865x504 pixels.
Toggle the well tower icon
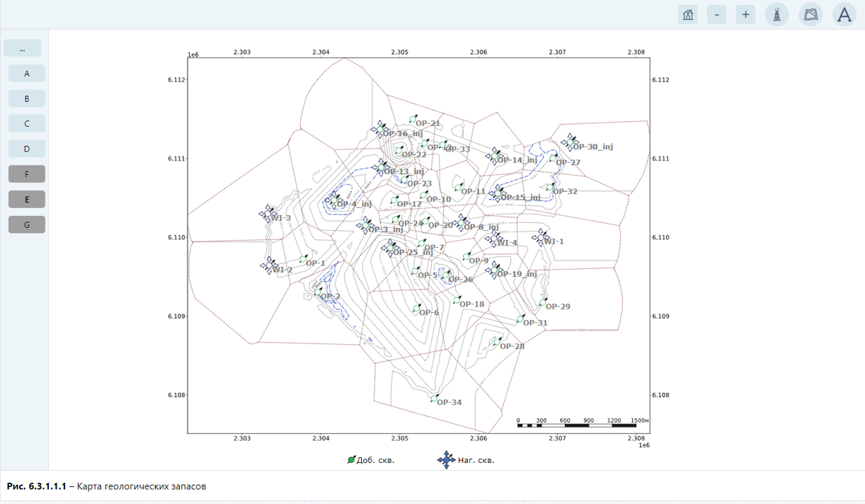click(x=777, y=14)
